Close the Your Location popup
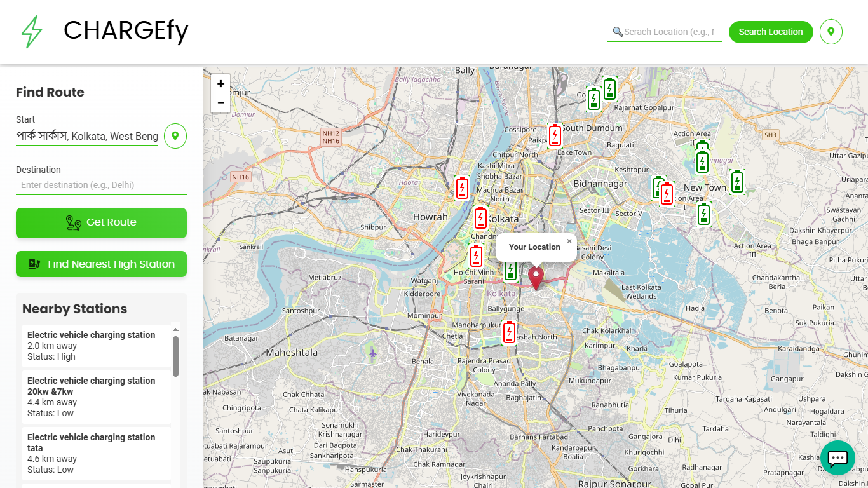This screenshot has height=488, width=868. (569, 241)
